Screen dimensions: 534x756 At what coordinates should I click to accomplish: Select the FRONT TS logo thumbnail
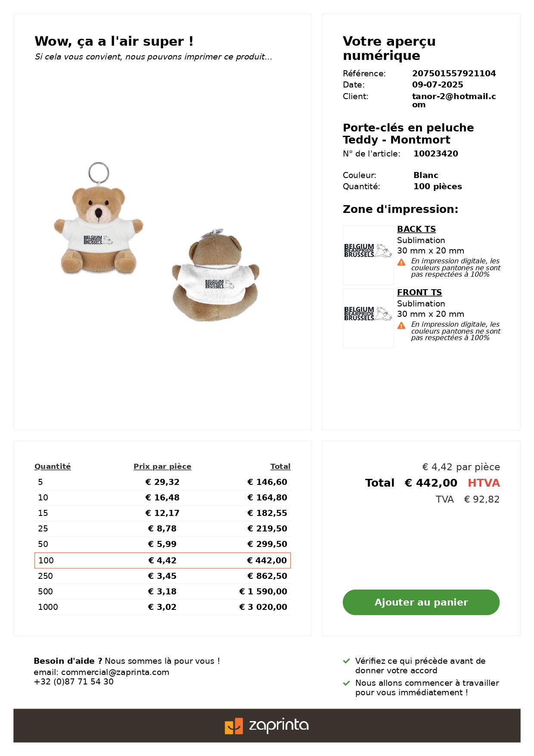tap(368, 318)
